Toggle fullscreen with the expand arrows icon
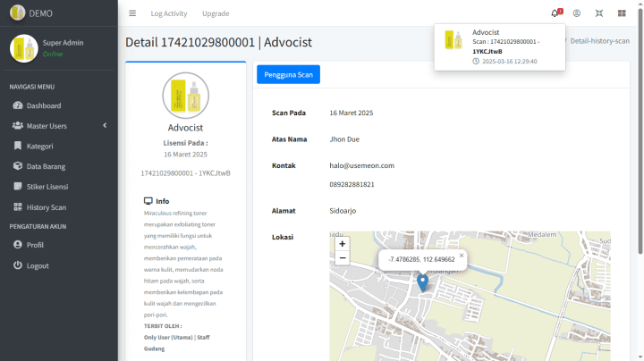 599,13
